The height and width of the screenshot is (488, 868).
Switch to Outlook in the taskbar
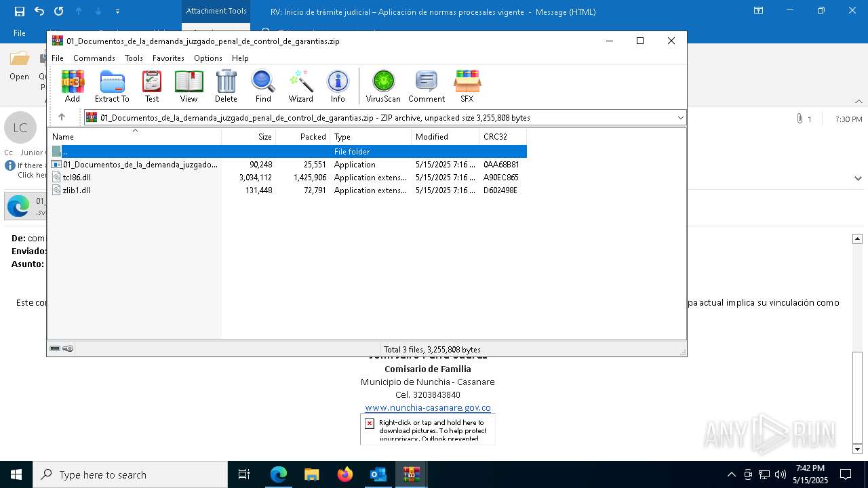pos(378,474)
